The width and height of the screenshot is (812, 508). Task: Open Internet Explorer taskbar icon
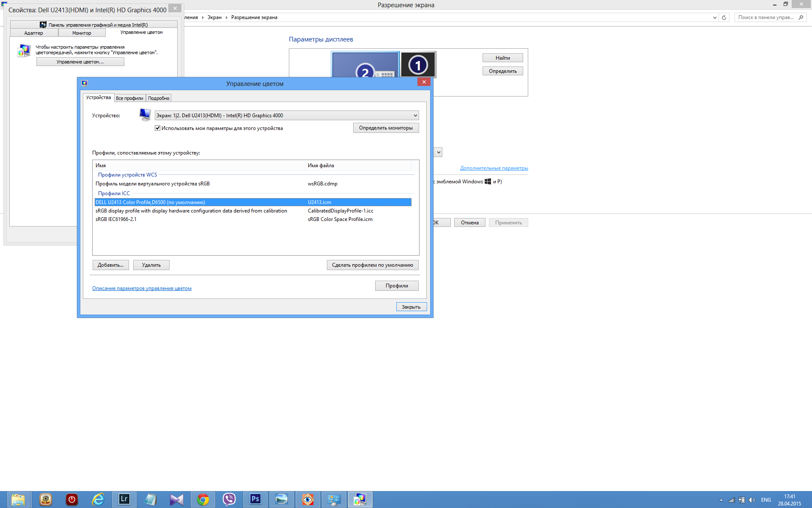point(98,500)
